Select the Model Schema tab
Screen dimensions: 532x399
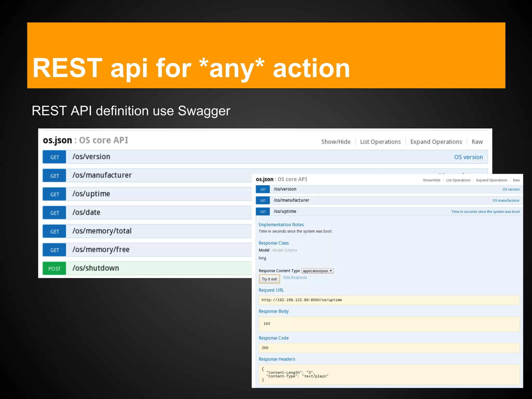click(284, 250)
